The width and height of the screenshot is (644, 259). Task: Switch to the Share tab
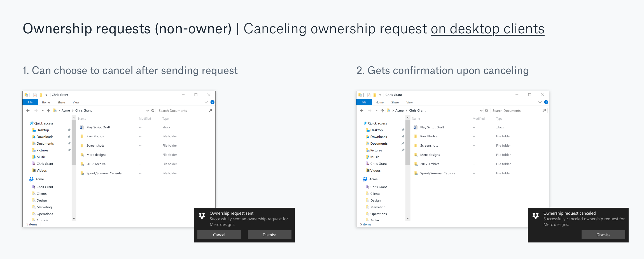coord(61,102)
